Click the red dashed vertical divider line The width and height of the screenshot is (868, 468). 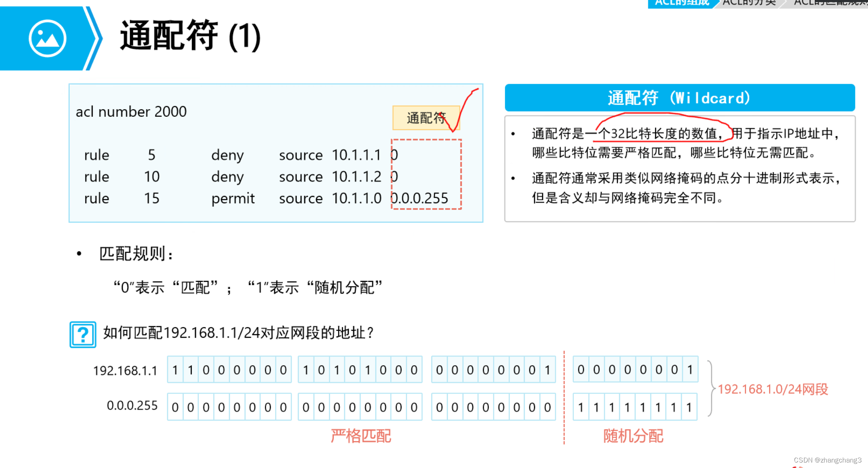click(x=564, y=398)
